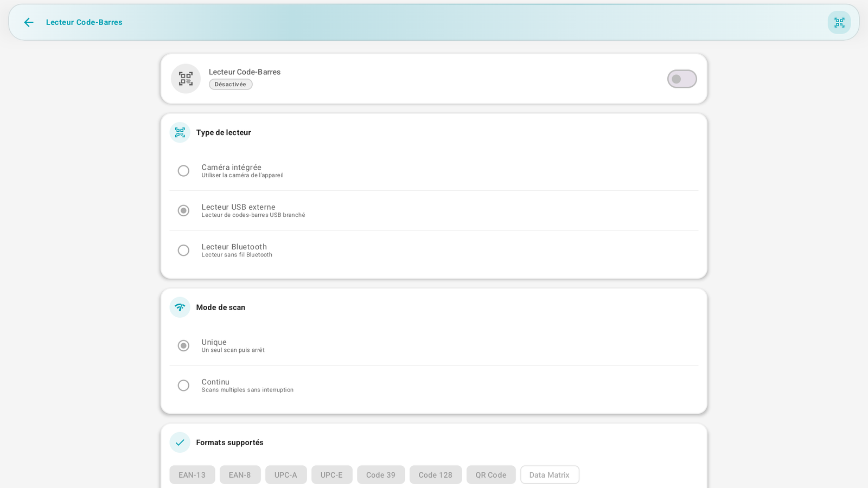Toggle the EAN-13 format chip
Image resolution: width=868 pixels, height=488 pixels.
click(192, 474)
